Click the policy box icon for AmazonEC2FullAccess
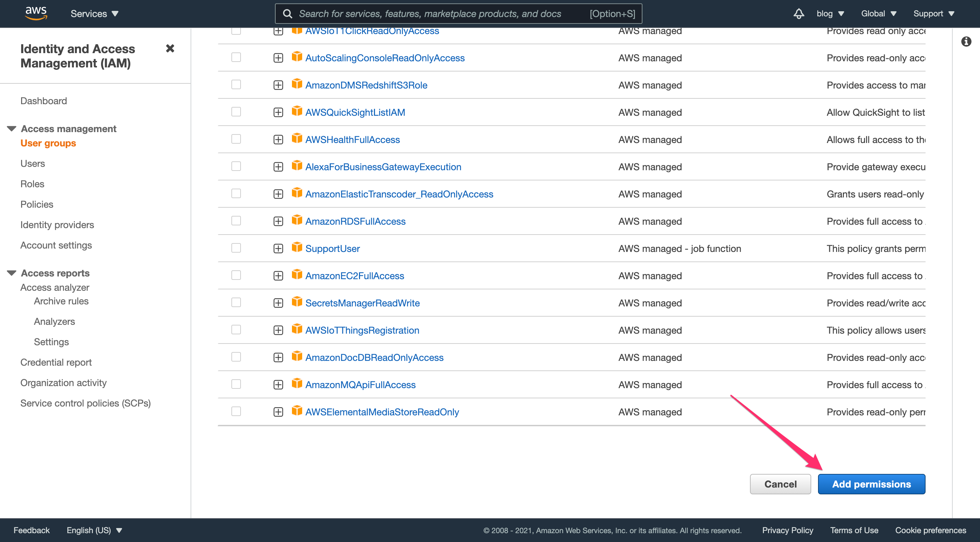 [297, 275]
